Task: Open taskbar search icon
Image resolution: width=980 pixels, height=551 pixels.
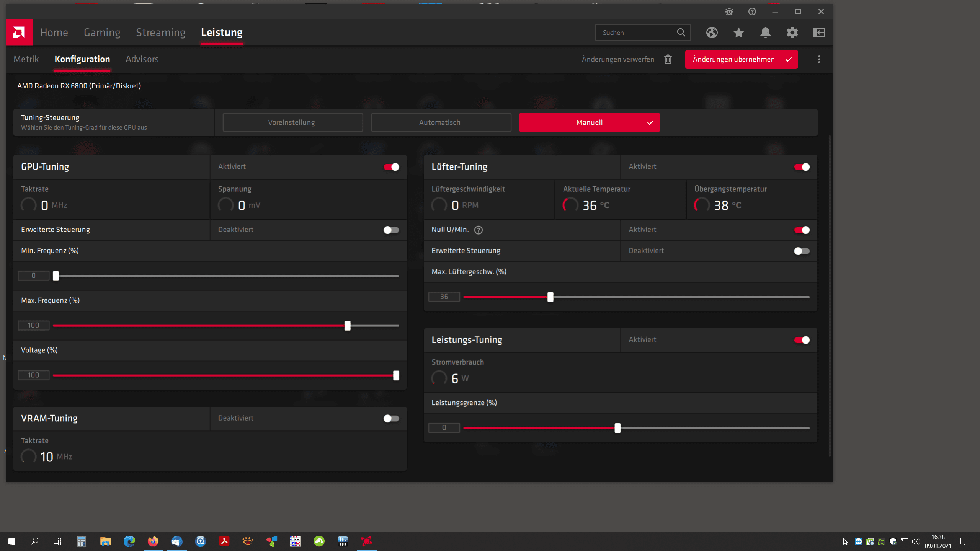Action: (34, 541)
